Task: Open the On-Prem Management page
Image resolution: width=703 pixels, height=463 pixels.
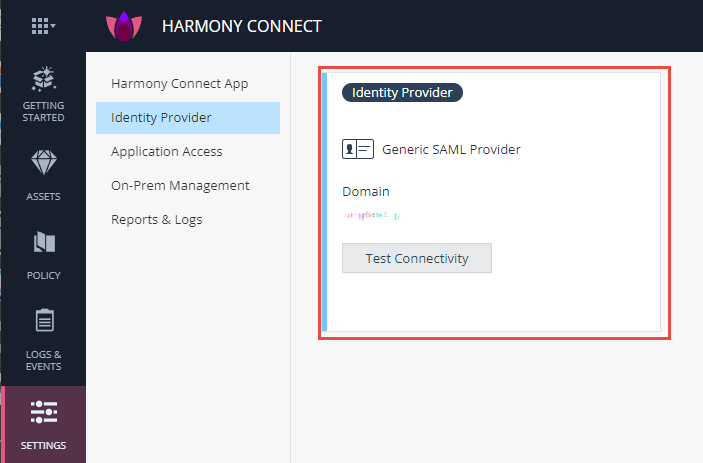Action: [x=180, y=185]
